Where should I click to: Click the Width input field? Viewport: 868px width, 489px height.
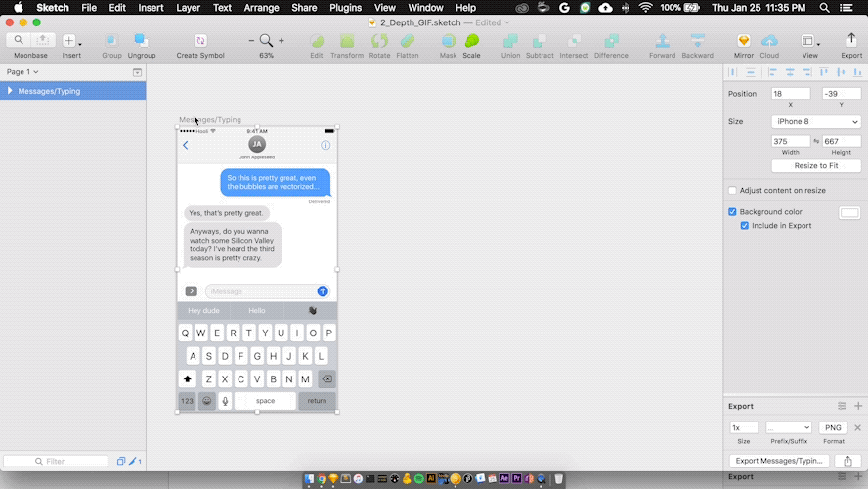tap(790, 141)
